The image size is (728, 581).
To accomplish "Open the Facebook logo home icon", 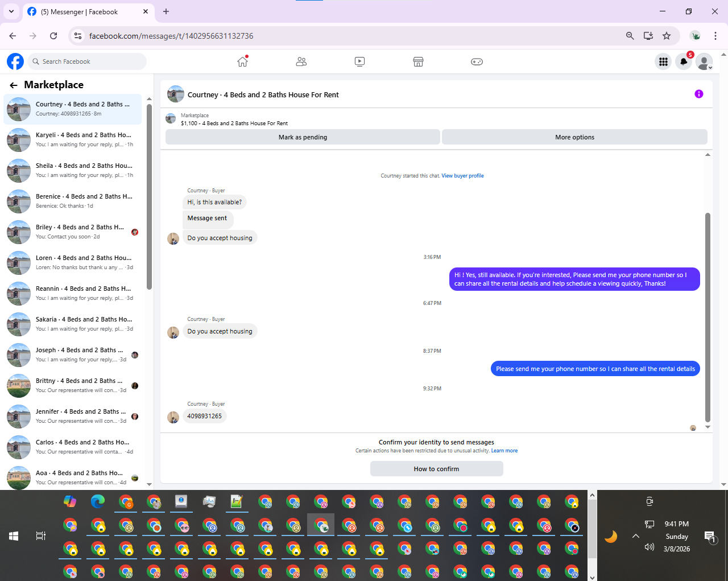I will [x=15, y=61].
